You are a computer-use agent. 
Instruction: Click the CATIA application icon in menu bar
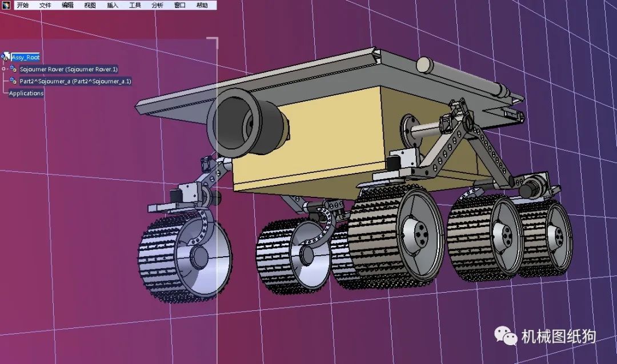(6, 5)
